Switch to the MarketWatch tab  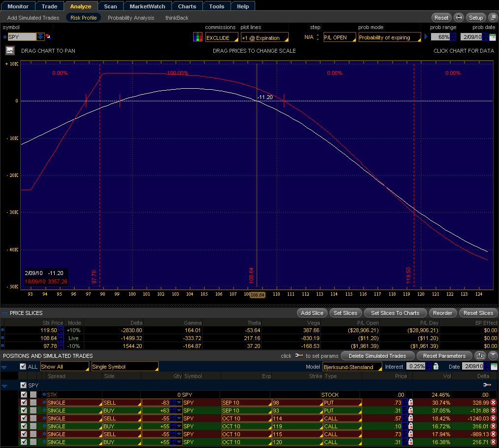pos(147,6)
